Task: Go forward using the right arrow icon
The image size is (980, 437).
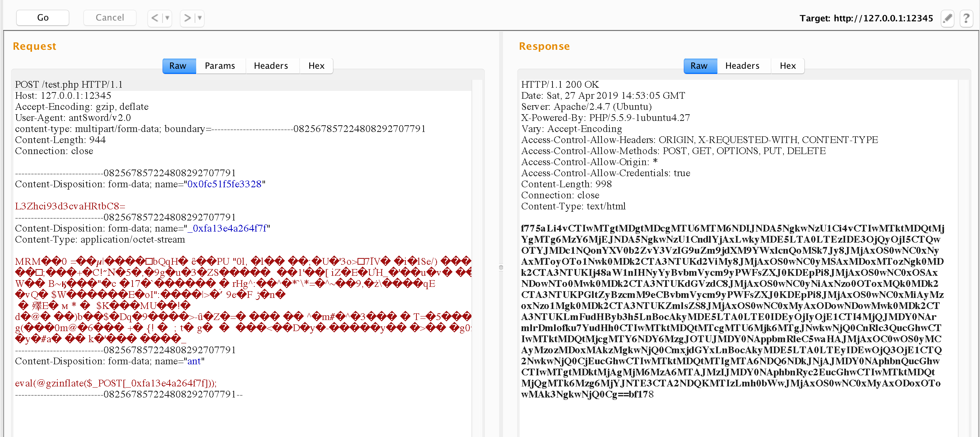Action: 186,18
